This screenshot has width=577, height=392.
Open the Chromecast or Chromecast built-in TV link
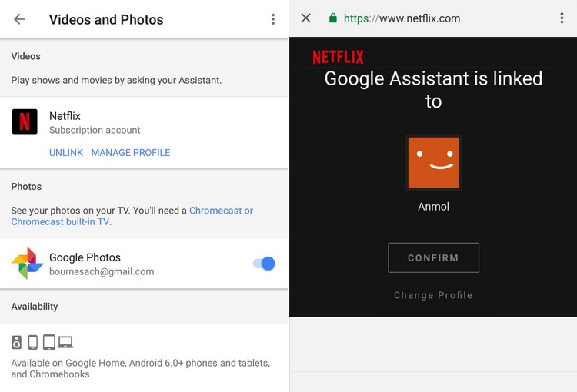click(x=132, y=216)
